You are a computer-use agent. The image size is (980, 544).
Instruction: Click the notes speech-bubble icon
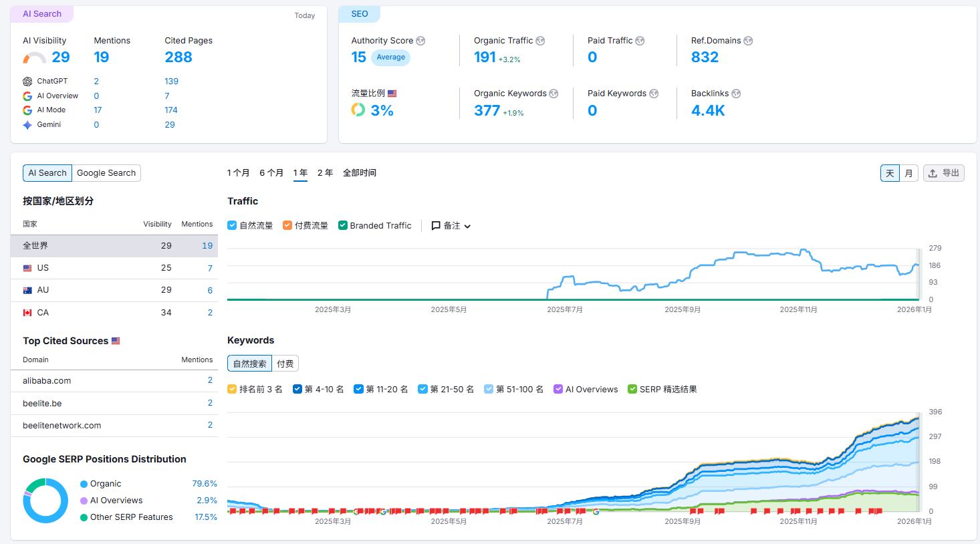436,226
